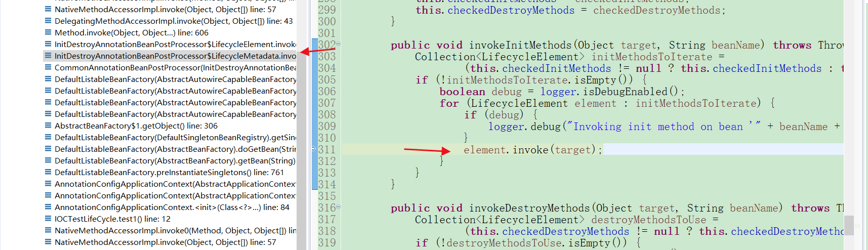868x250 pixels.
Task: Click the 'boolean debug' declaration on line 306
Action: [x=480, y=92]
